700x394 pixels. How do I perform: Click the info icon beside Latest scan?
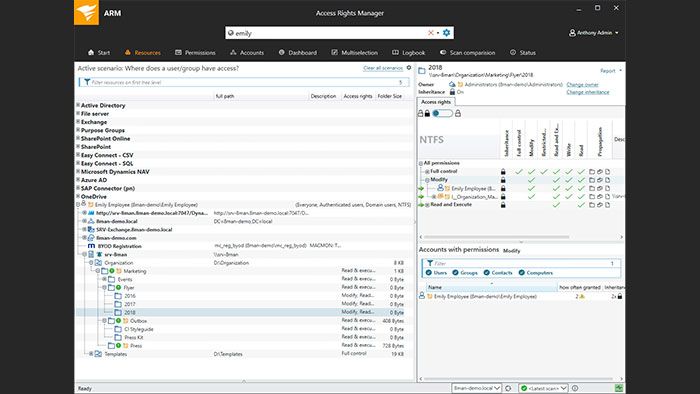tap(575, 388)
